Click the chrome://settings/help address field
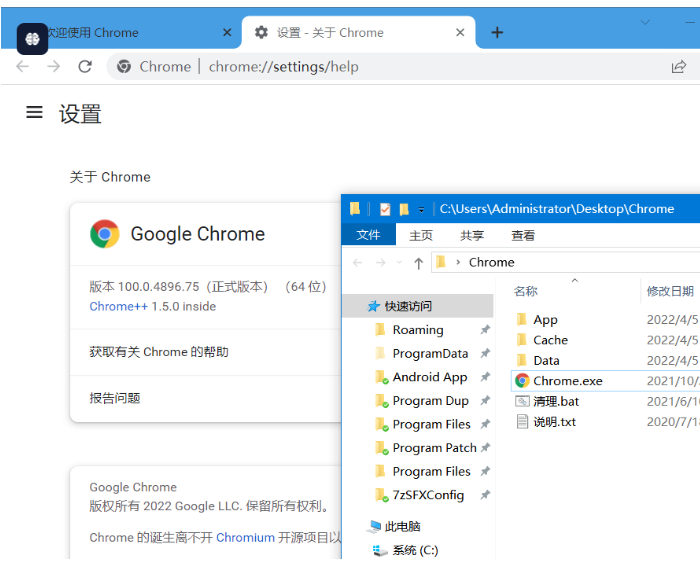This screenshot has height=575, width=700. [x=283, y=67]
